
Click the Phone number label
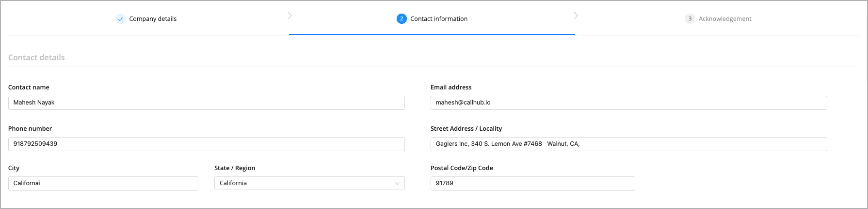pyautogui.click(x=30, y=129)
